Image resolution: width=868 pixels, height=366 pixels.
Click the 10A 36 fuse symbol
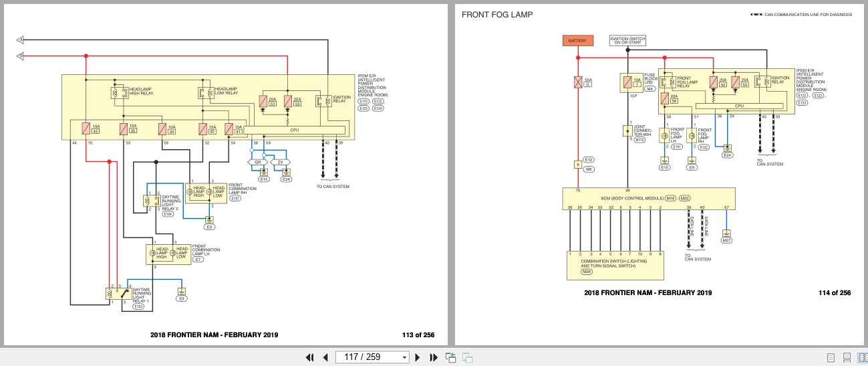point(124,128)
